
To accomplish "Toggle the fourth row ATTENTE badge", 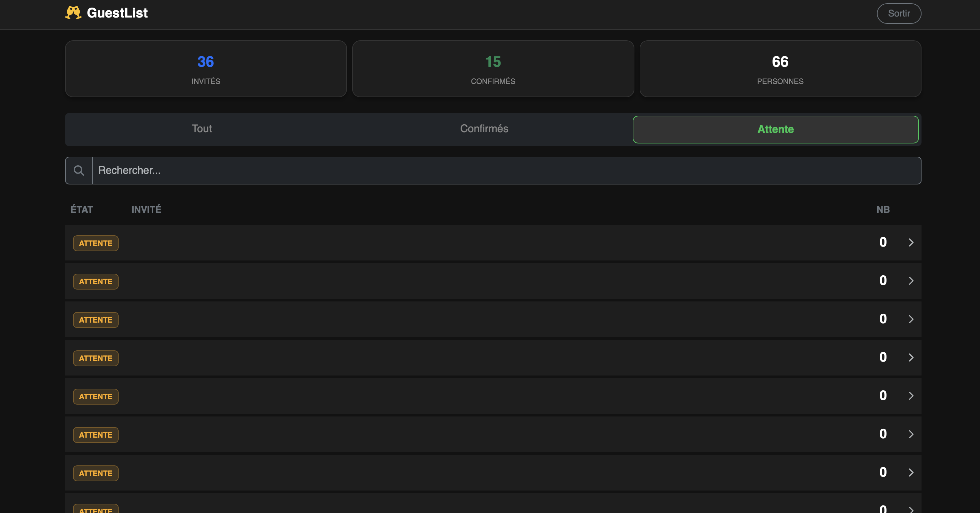I will click(95, 358).
